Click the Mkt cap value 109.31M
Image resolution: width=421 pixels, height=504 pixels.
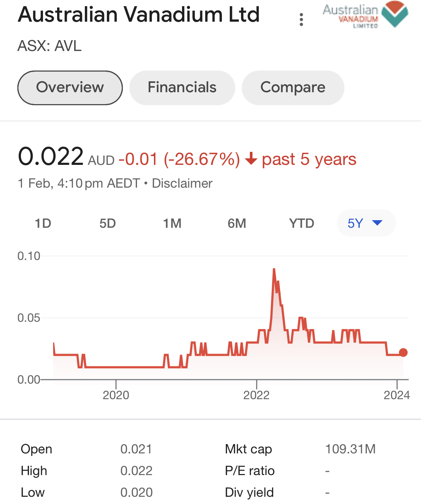[x=351, y=449]
